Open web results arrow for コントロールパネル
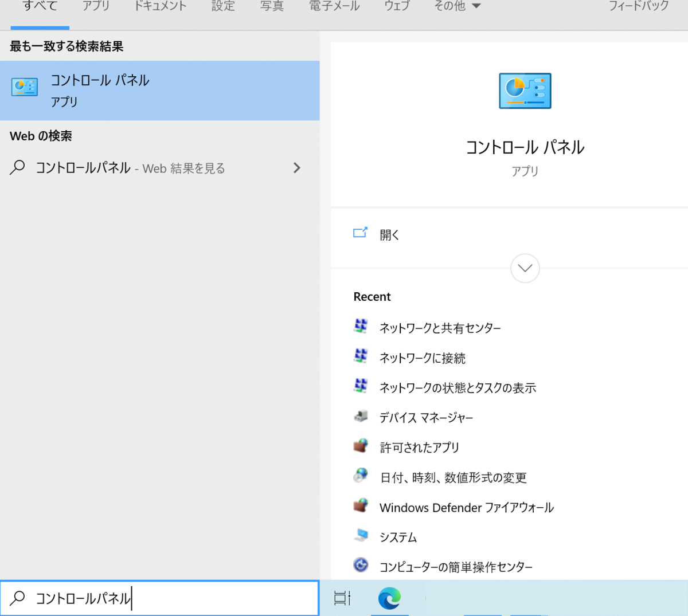Screen dimensions: 688x616 (297, 168)
